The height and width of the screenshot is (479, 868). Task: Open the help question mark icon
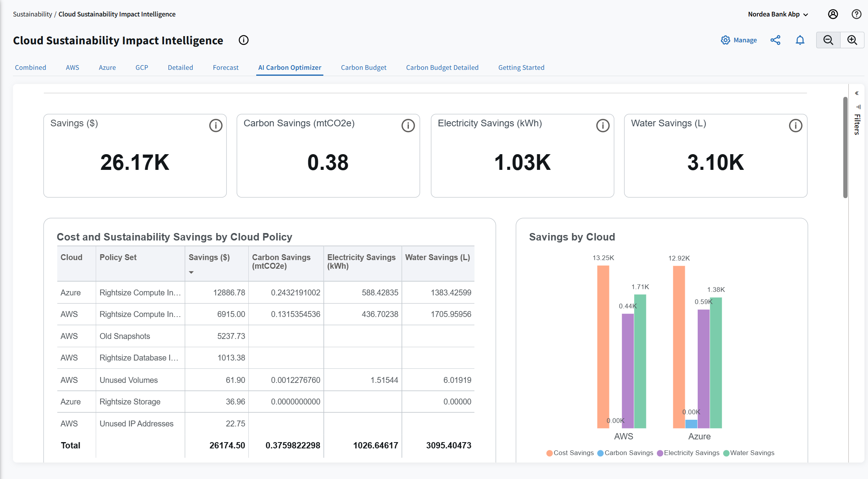click(856, 14)
